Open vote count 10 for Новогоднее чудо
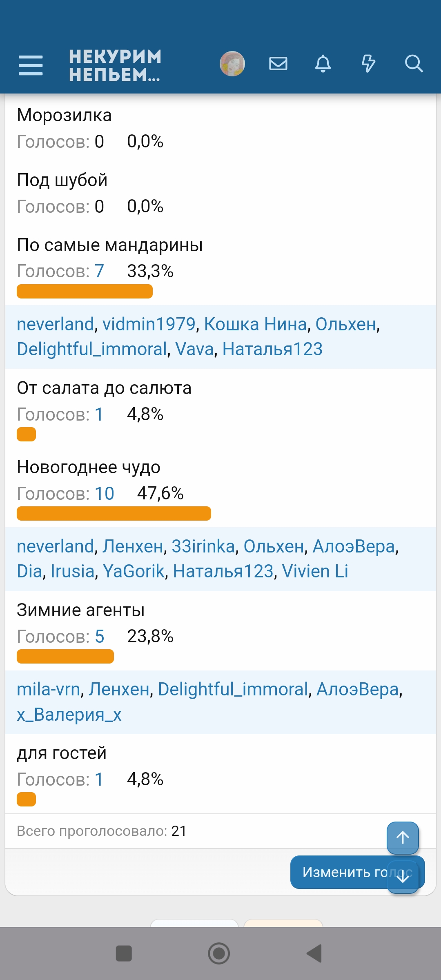This screenshot has height=980, width=441. 105,494
